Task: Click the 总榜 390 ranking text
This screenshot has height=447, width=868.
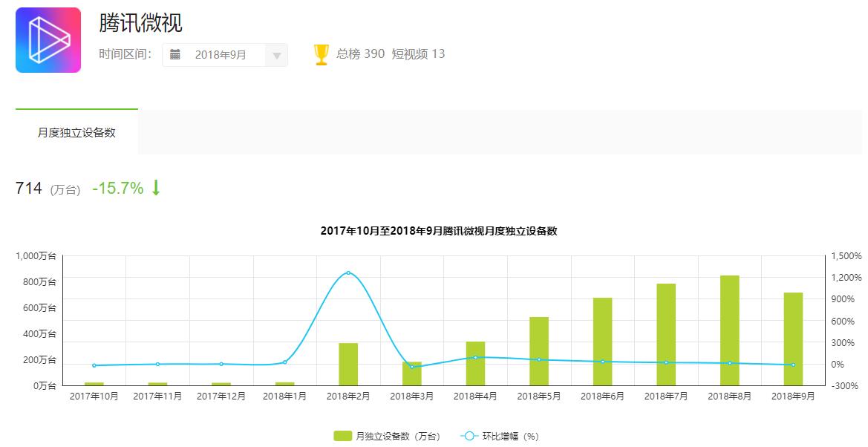Action: click(x=360, y=53)
